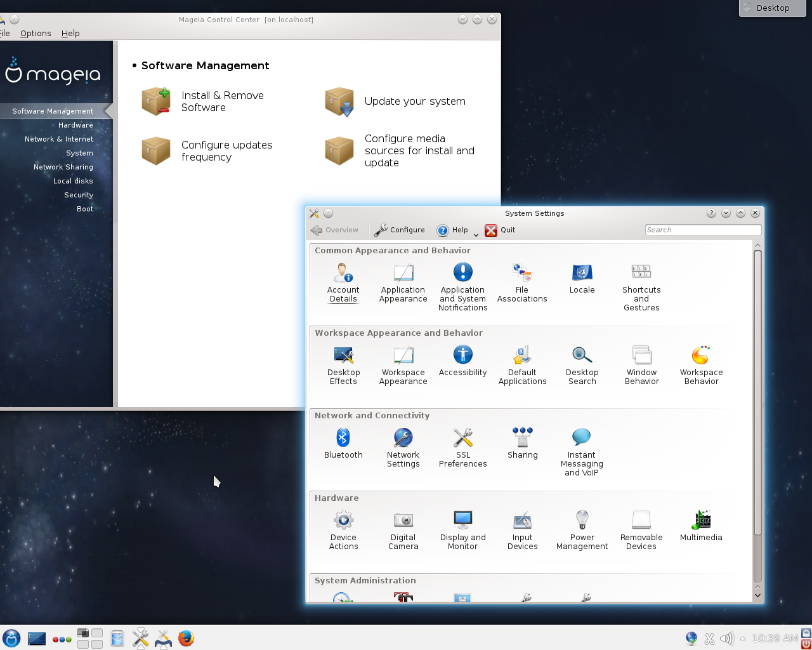Open Install & Remove Software in Mageia Control Center
This screenshot has height=650, width=812.
(x=203, y=102)
